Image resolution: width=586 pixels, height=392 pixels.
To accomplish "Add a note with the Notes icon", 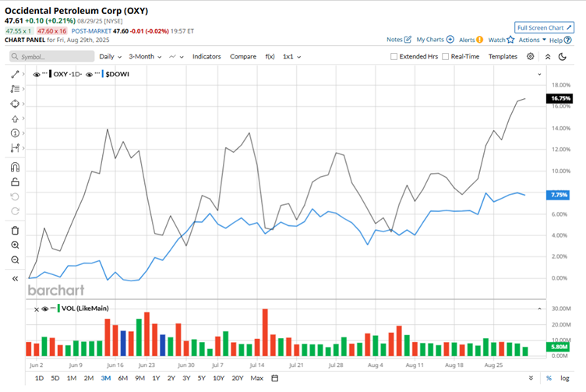I will [x=408, y=39].
